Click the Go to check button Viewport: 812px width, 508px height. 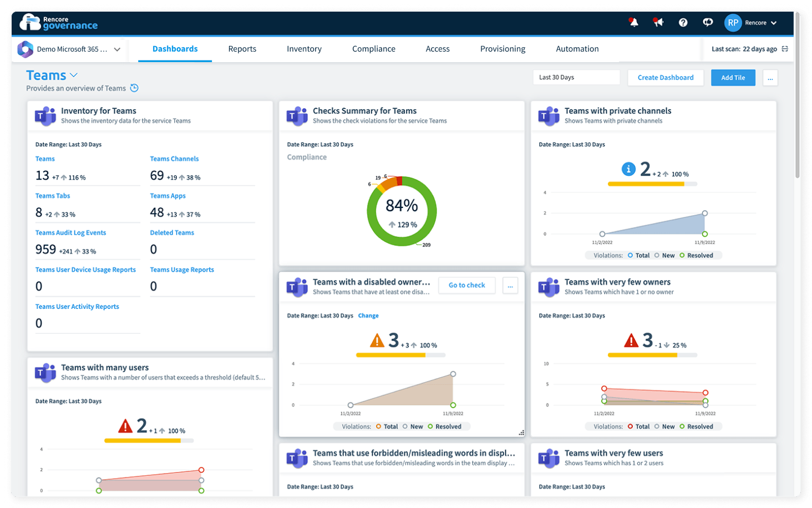coord(467,285)
